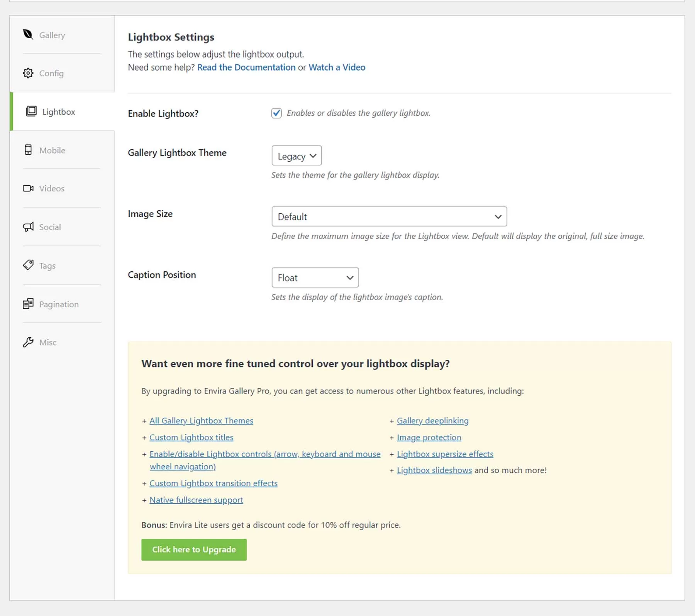The image size is (695, 616).
Task: Click the Videos camera icon
Action: pyautogui.click(x=28, y=188)
